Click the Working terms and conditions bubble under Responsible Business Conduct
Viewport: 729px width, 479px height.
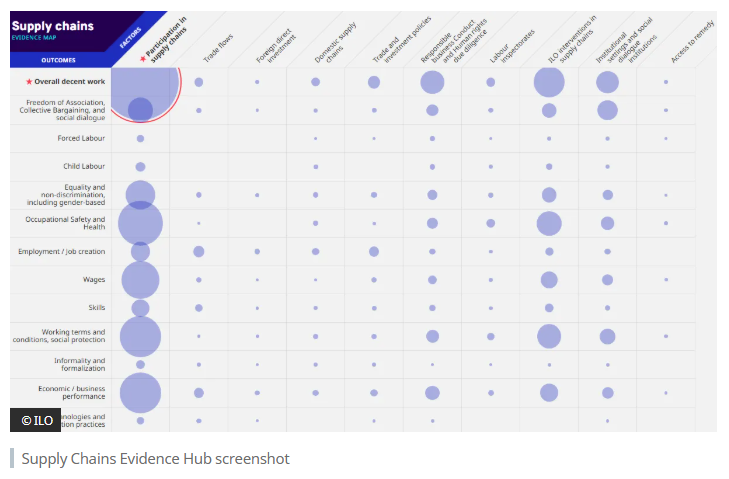tap(432, 336)
